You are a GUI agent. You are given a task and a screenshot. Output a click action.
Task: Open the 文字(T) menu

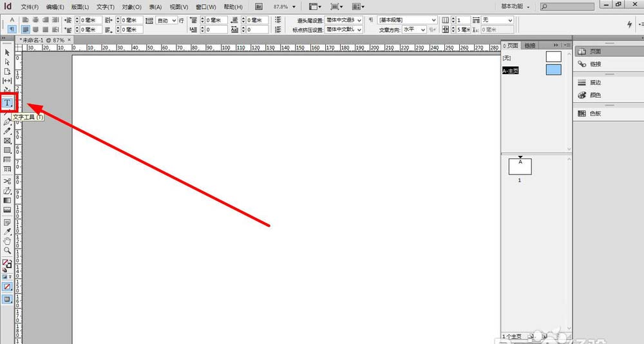tap(106, 7)
